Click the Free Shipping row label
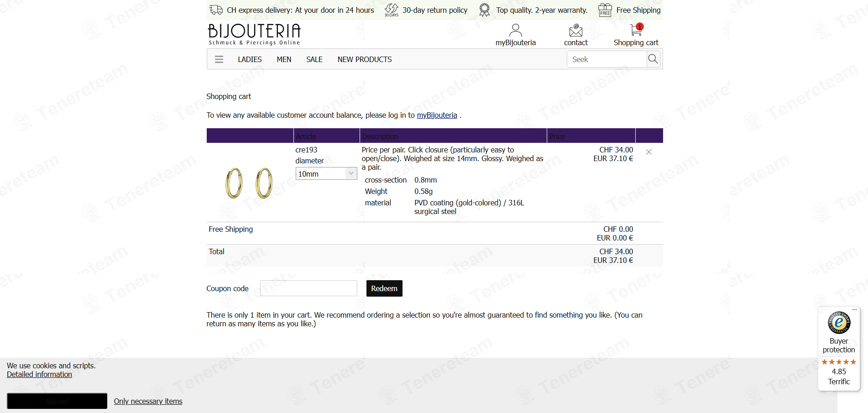 231,229
